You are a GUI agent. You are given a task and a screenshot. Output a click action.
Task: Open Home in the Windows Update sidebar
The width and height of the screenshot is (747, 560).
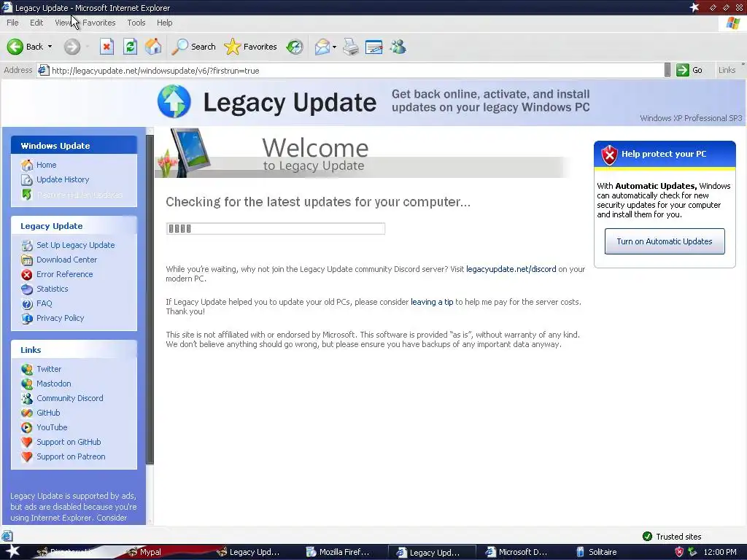click(x=46, y=165)
